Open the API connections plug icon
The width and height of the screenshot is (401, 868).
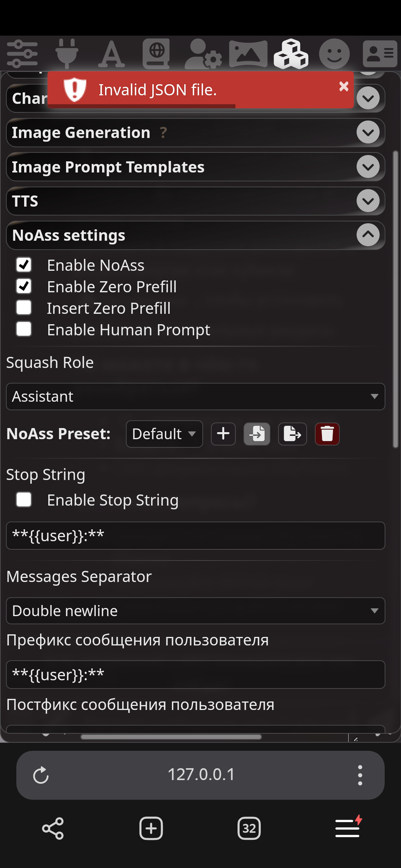click(x=67, y=54)
